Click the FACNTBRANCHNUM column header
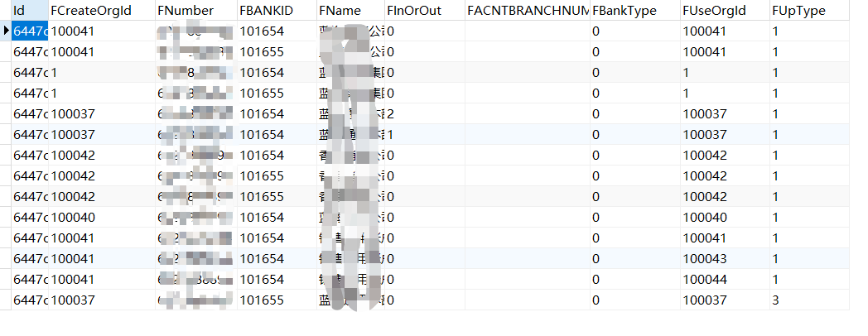Screen dimensions: 868x336 click(x=527, y=11)
